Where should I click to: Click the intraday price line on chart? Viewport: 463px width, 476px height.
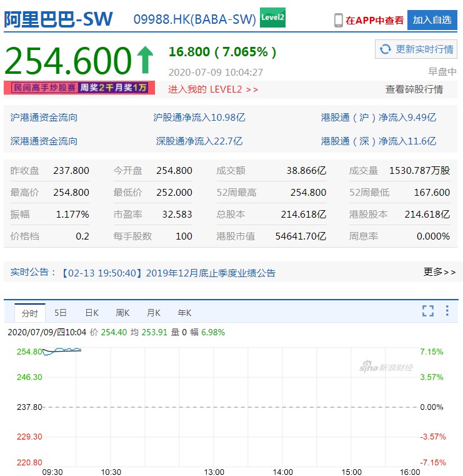pos(62,351)
